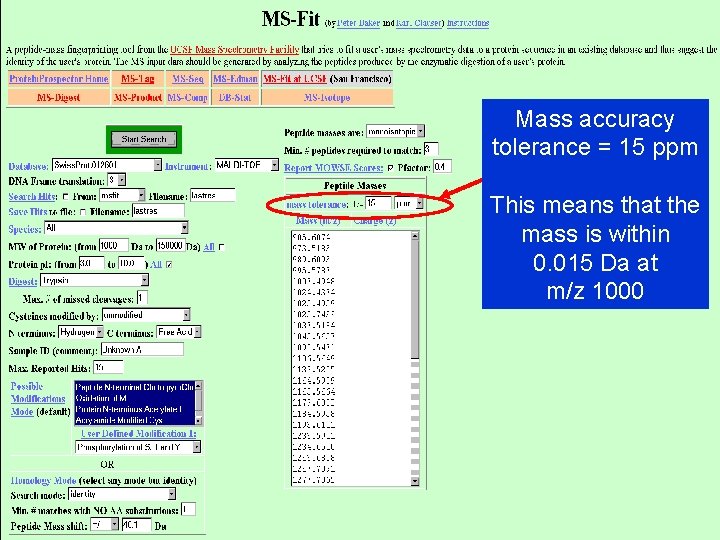Open the MS-Tag navigation link
Image resolution: width=720 pixels, height=540 pixels.
click(137, 79)
